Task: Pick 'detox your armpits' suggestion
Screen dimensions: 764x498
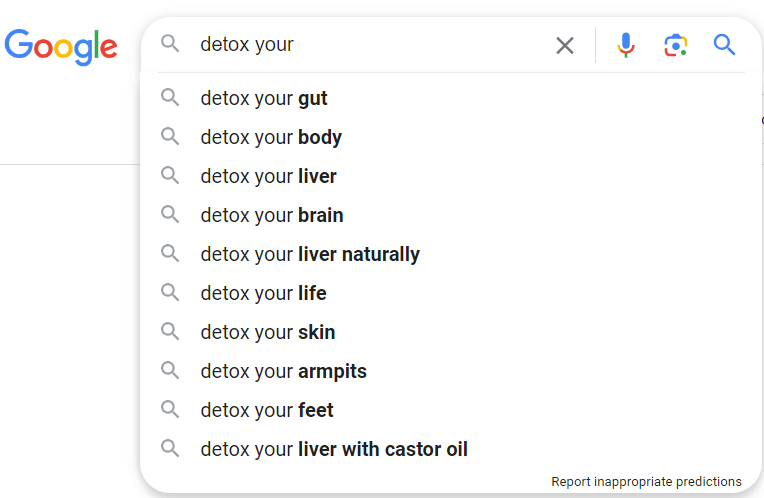Action: tap(283, 371)
